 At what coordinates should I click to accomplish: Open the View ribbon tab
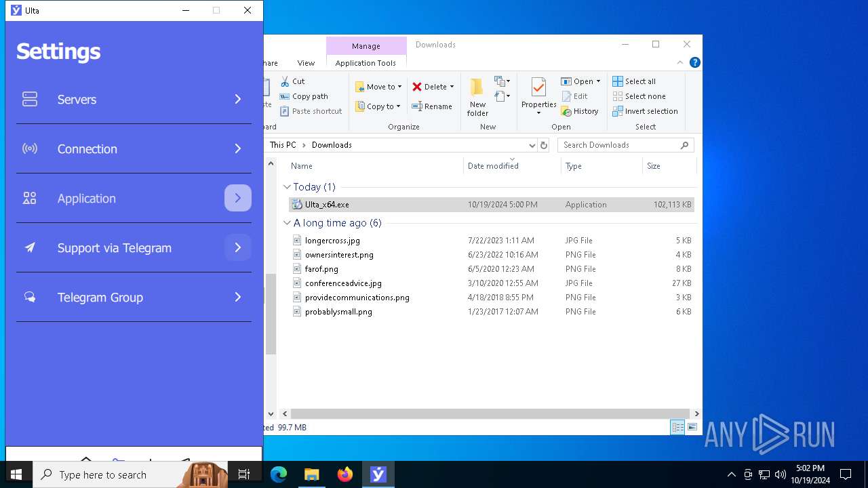pos(306,63)
